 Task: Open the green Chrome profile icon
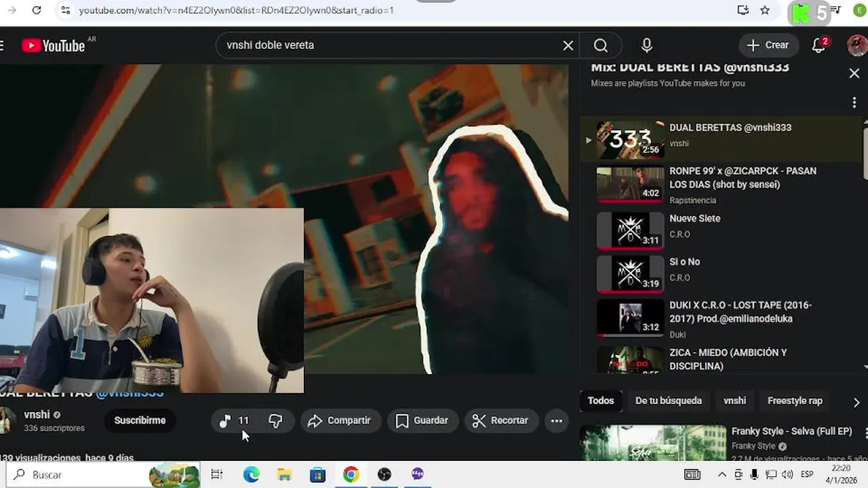[859, 10]
